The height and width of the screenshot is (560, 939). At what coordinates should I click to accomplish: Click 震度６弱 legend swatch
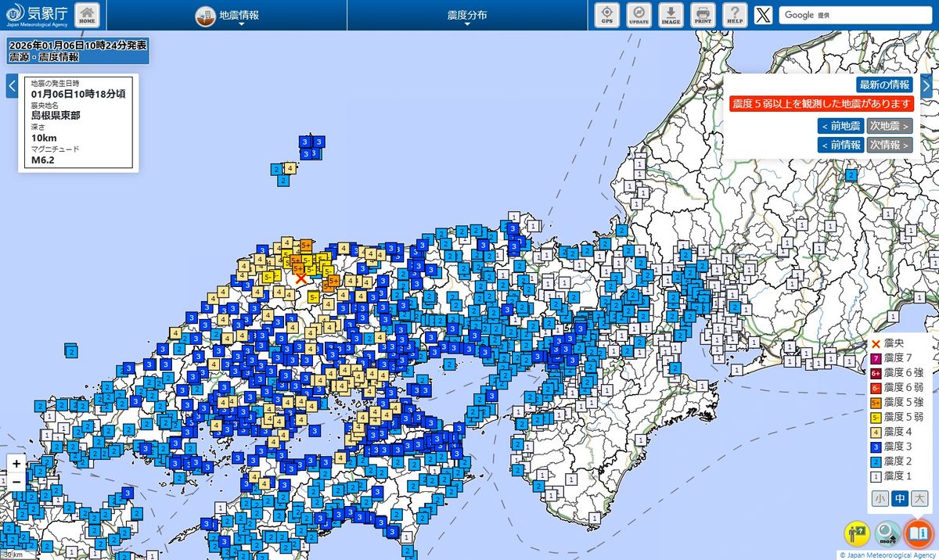pyautogui.click(x=876, y=388)
